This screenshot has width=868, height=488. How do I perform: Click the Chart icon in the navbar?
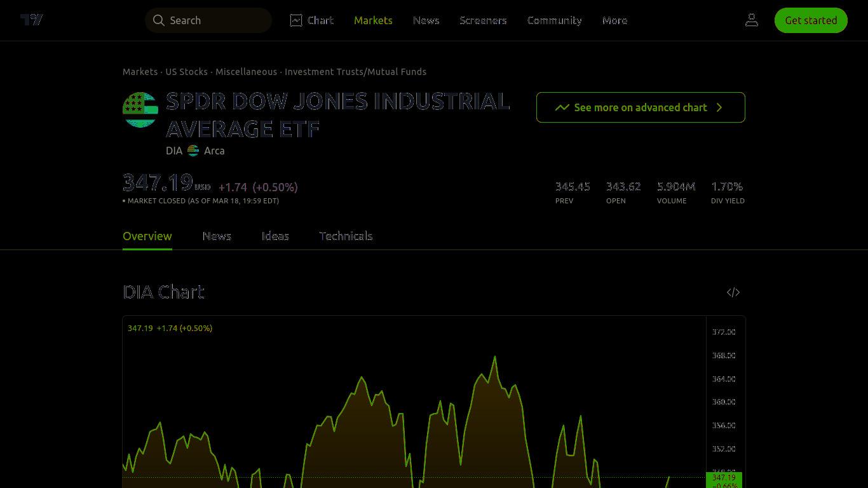pyautogui.click(x=296, y=20)
